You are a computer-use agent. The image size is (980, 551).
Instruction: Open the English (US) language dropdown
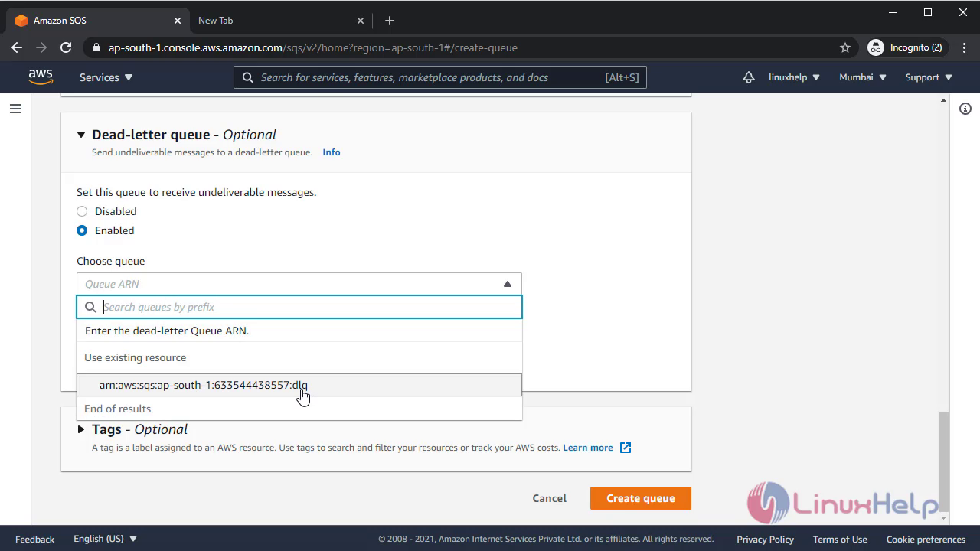[x=106, y=539]
